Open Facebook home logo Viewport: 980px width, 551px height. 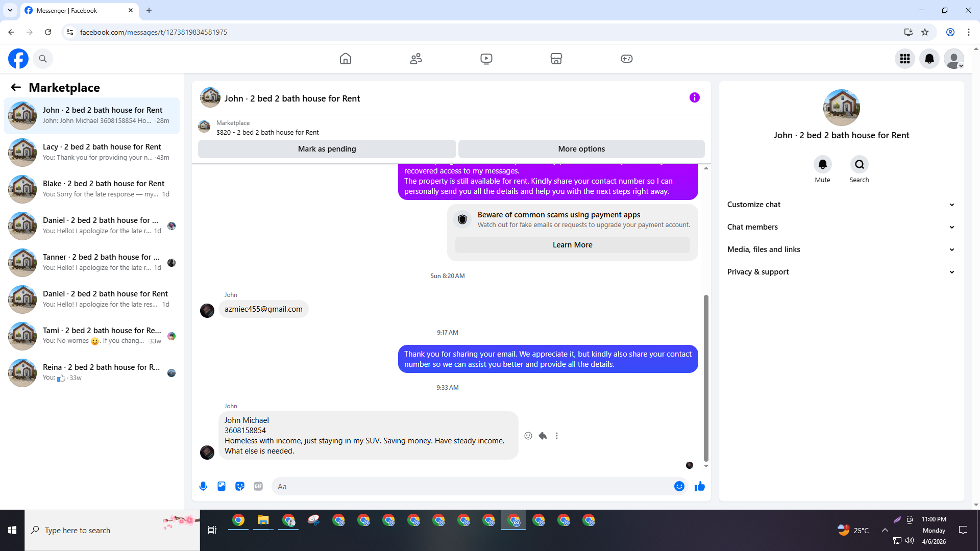pyautogui.click(x=18, y=59)
